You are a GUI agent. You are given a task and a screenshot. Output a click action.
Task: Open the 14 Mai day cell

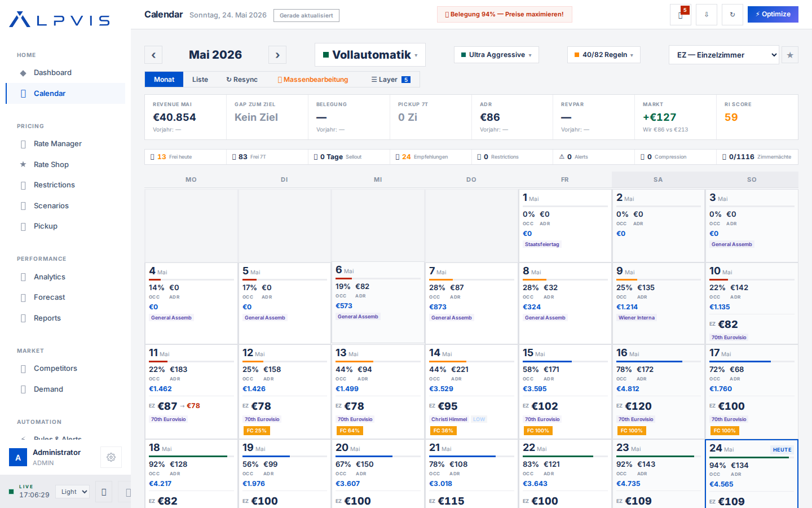point(471,392)
